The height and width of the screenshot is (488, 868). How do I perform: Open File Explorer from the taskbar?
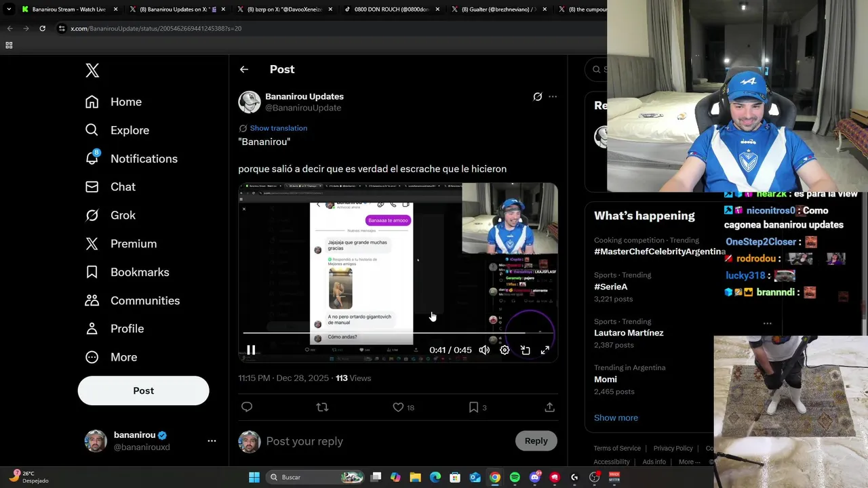(415, 477)
